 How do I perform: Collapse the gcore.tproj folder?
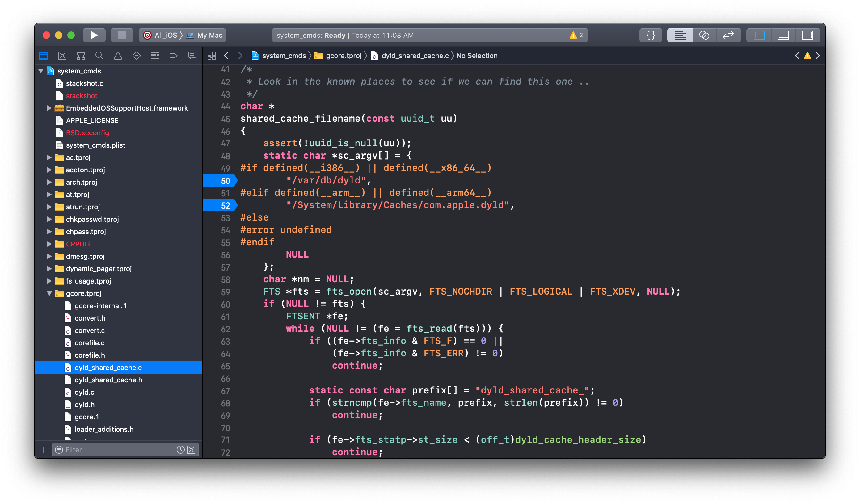[49, 293]
